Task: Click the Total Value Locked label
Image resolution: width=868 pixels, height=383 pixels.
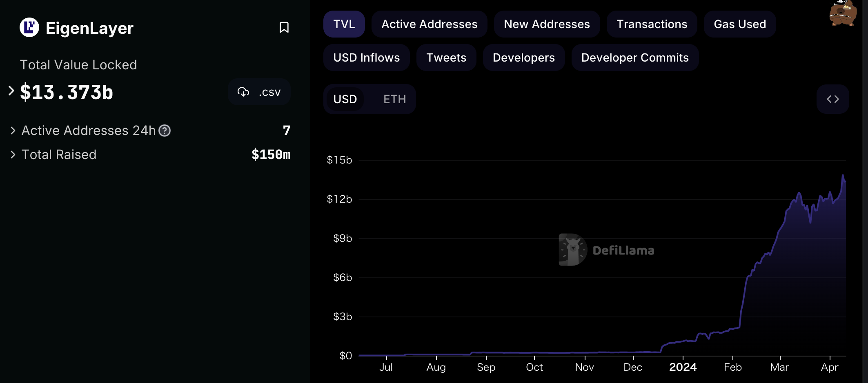Action: (78, 65)
